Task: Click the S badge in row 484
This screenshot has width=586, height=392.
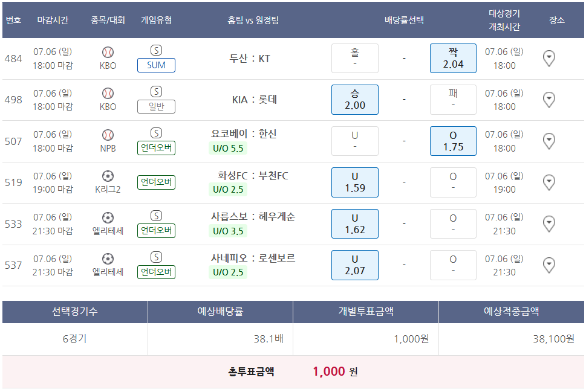Action: (156, 51)
